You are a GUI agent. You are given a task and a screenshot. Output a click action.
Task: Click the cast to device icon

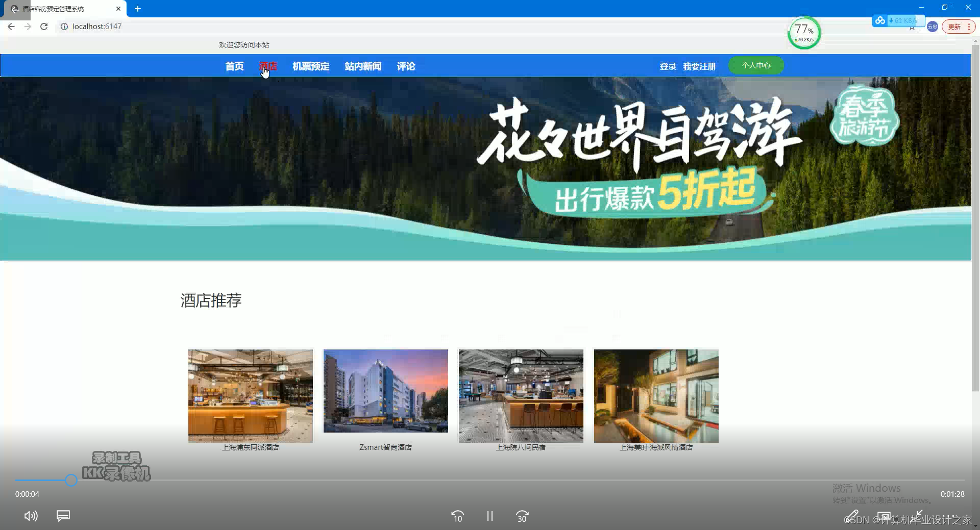[884, 516]
